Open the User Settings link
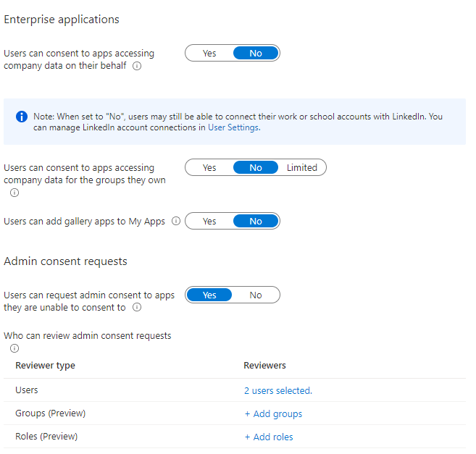Screen dimensions: 476x454 pos(233,127)
